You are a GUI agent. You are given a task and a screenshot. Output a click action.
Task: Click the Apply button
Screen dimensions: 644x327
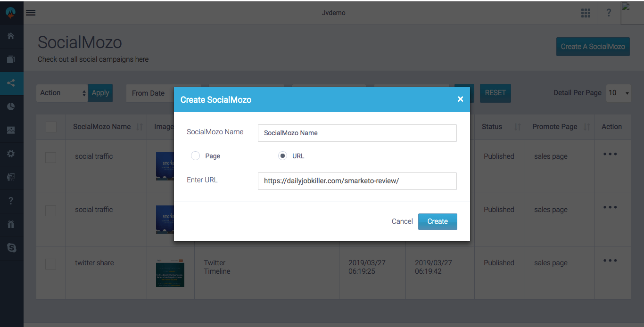100,93
